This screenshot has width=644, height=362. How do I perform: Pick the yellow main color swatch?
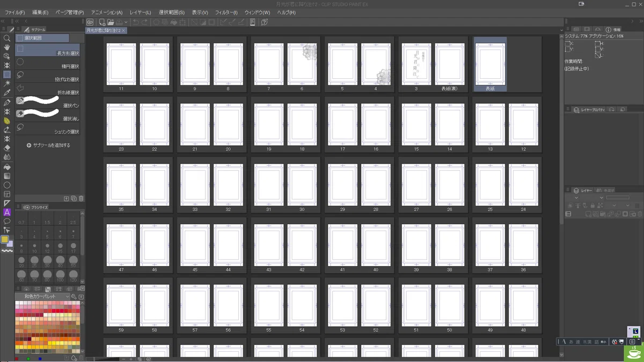[5, 239]
